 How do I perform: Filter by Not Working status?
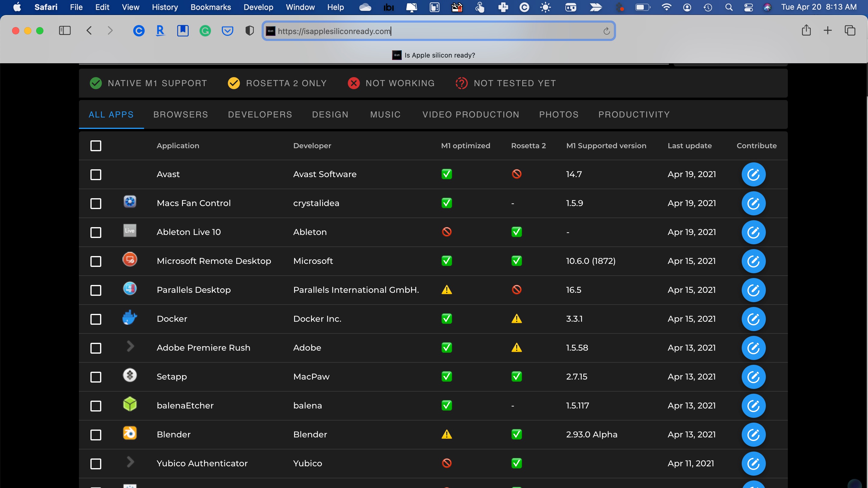tap(391, 83)
